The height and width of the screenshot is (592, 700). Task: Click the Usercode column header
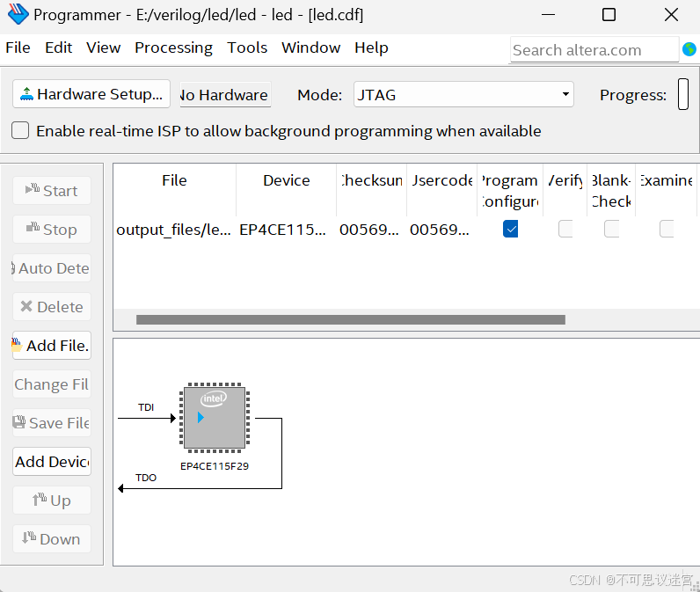point(442,190)
